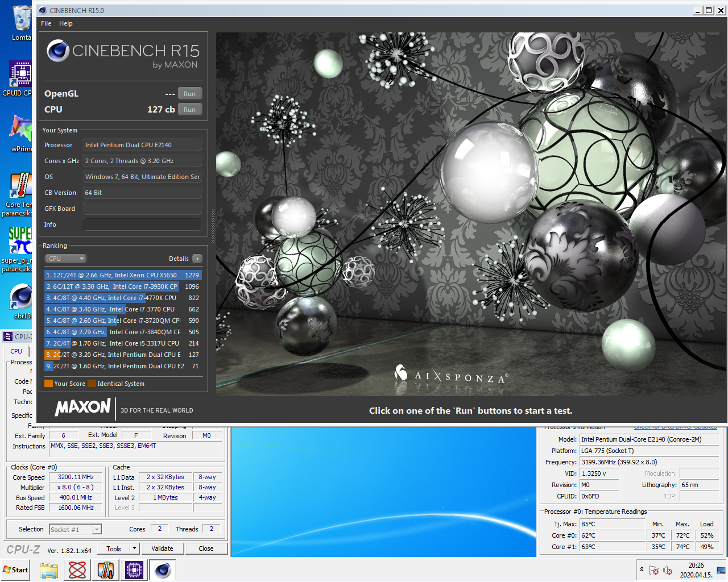Click the muted volume tray icon

(x=668, y=570)
